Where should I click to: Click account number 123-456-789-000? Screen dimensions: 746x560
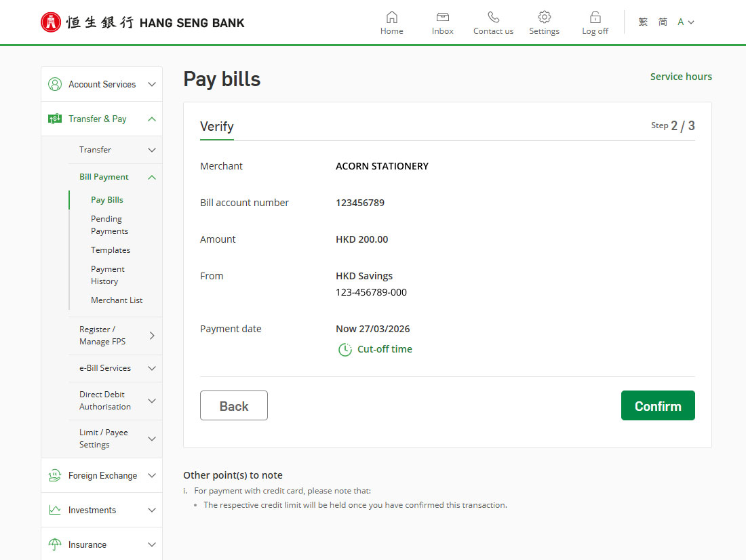371,292
